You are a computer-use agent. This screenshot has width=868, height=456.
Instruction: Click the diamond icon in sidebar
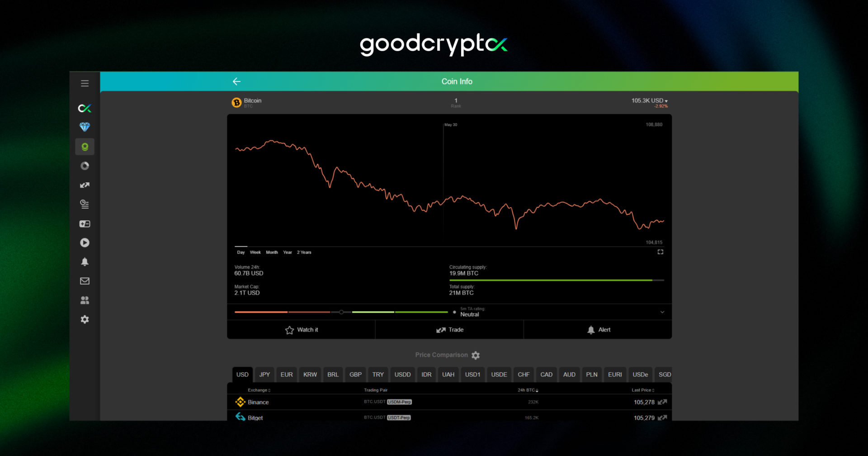(x=85, y=127)
